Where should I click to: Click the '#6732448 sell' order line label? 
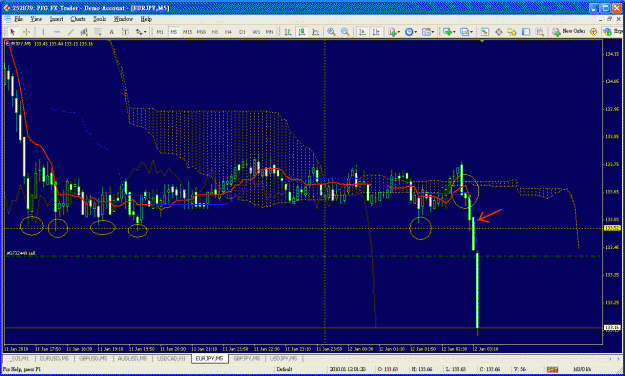(21, 253)
